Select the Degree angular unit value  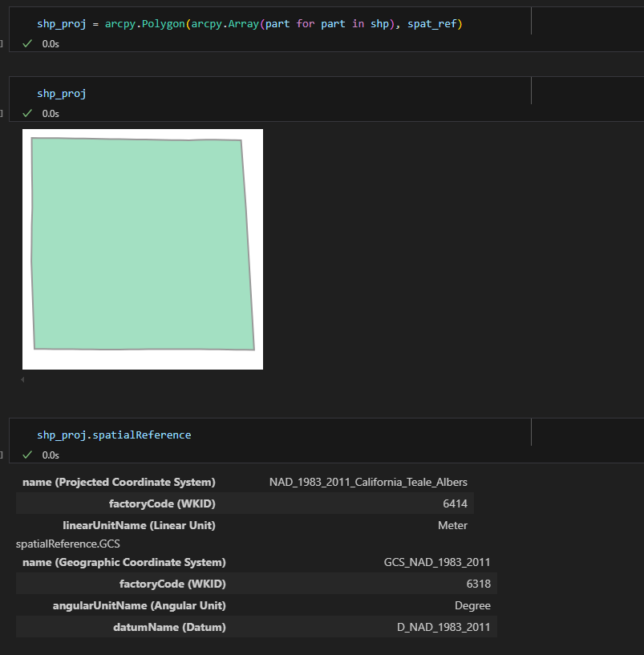pos(472,606)
